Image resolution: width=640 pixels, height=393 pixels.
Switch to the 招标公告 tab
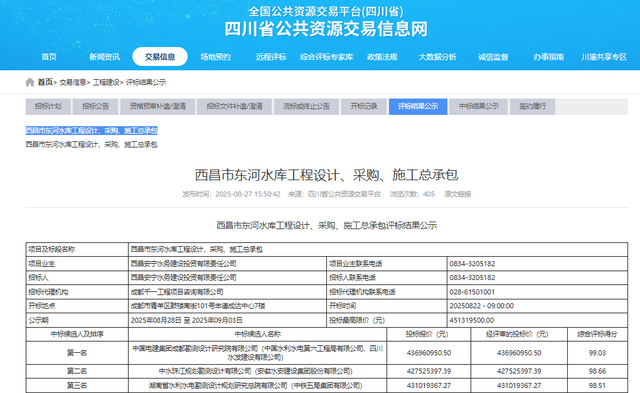(x=96, y=107)
